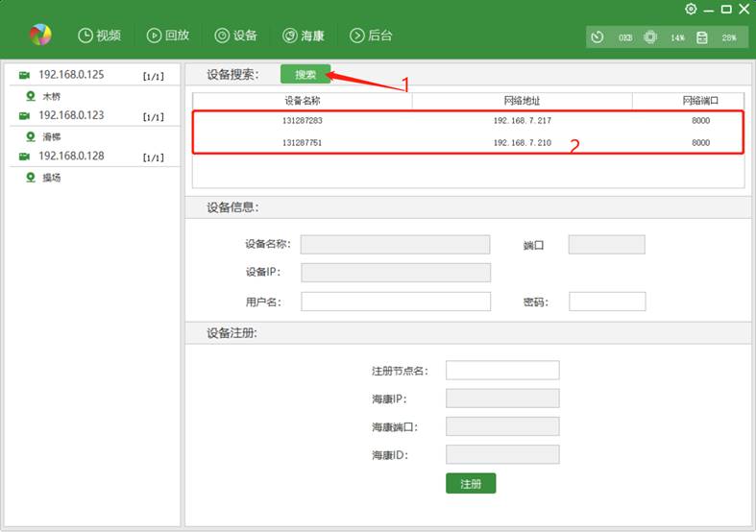Click the disk usage icon showing 28%

(x=702, y=37)
